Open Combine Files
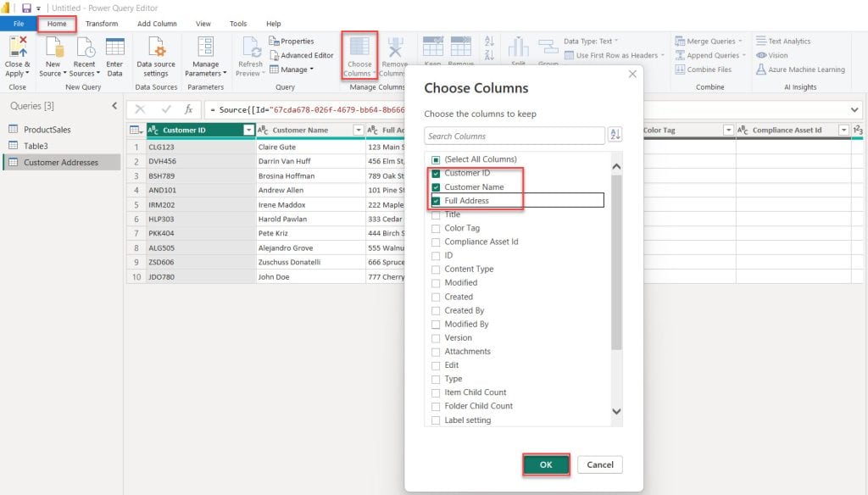The image size is (868, 495). (x=704, y=70)
